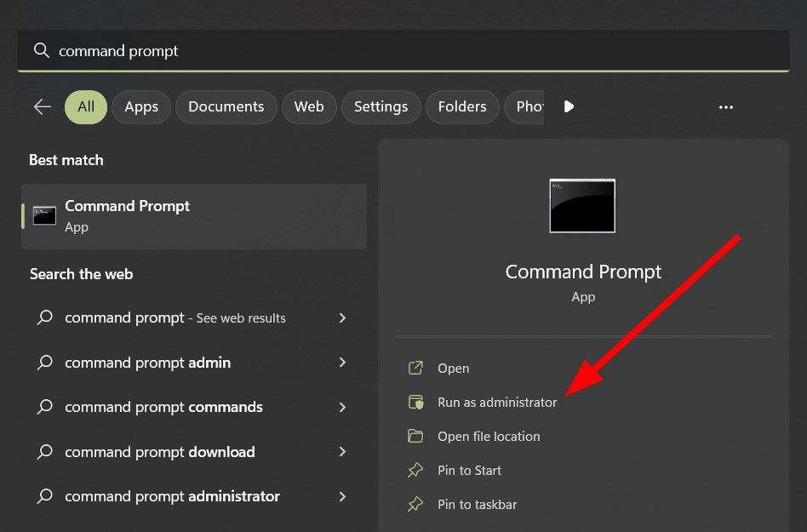807x532 pixels.
Task: Open the Web filter tab
Action: (x=309, y=106)
